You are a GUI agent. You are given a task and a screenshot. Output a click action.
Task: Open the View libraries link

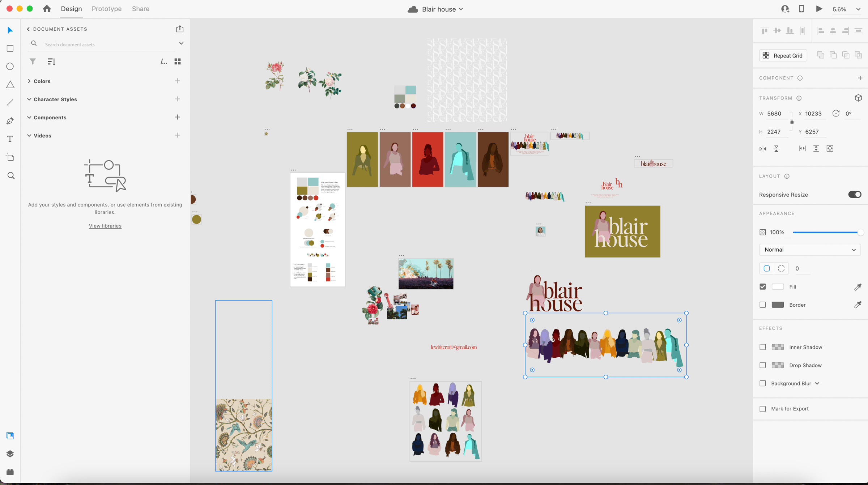pyautogui.click(x=105, y=226)
